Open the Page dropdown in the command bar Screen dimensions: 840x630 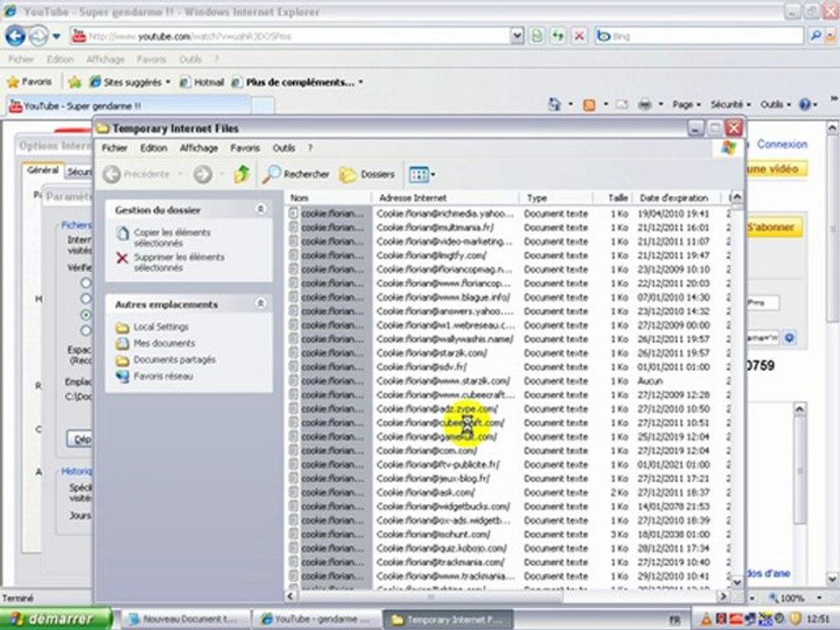(x=686, y=104)
